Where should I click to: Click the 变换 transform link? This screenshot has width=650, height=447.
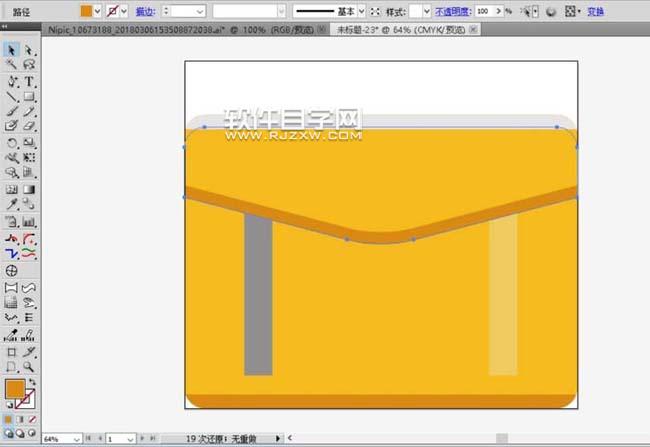click(596, 12)
